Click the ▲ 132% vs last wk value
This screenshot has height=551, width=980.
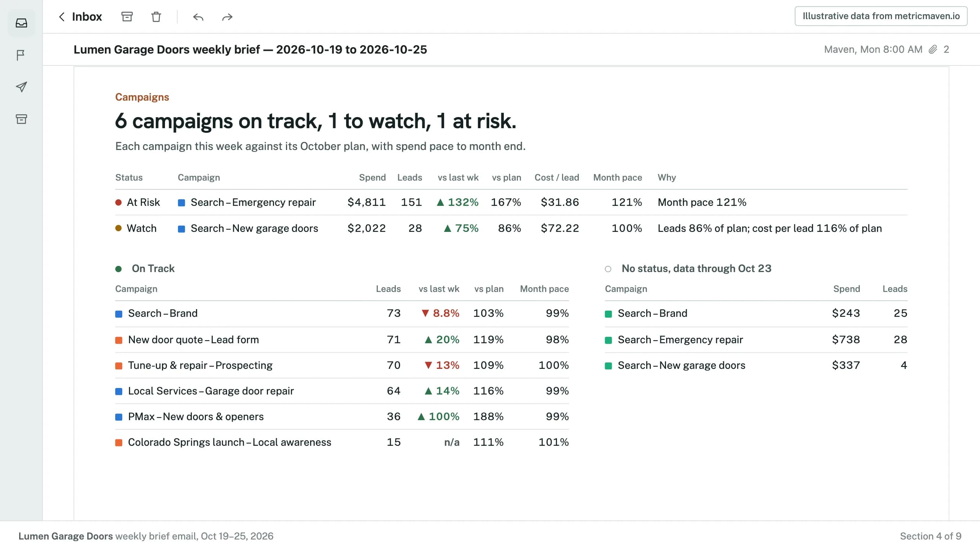coord(458,202)
